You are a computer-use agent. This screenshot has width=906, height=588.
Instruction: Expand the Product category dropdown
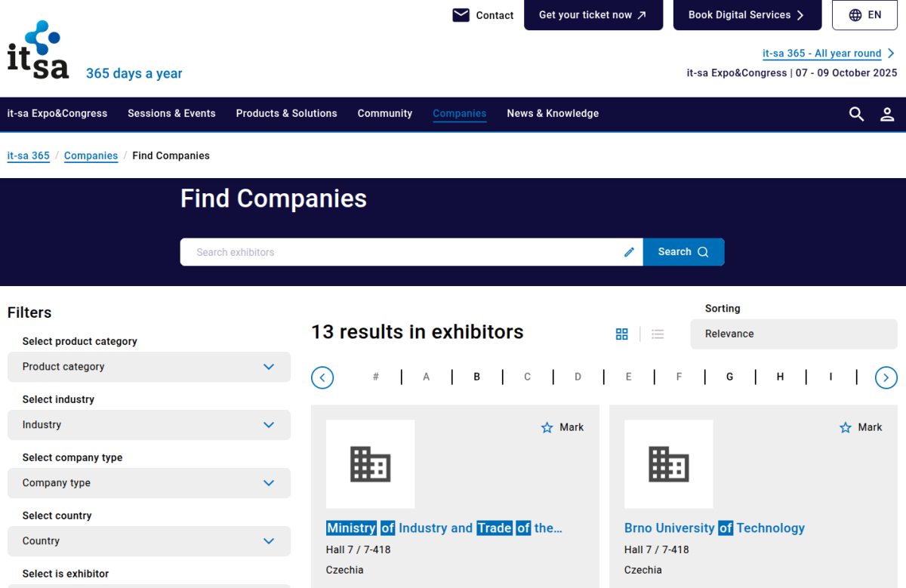pos(149,367)
